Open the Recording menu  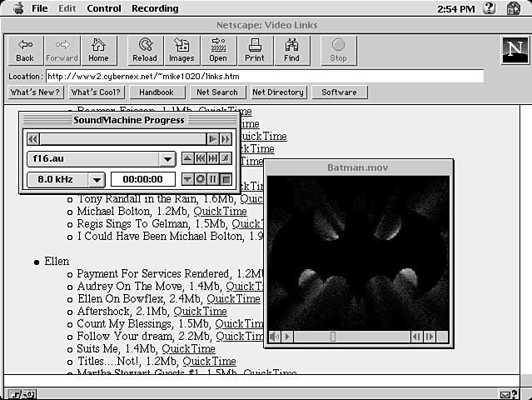click(155, 8)
